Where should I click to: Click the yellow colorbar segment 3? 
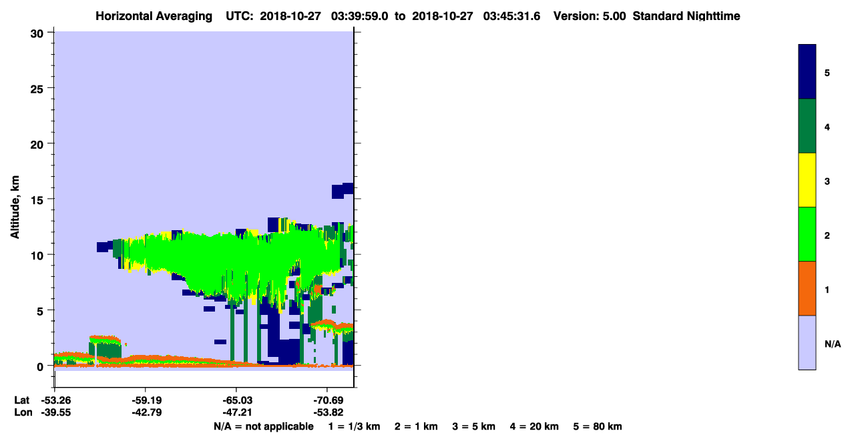[x=807, y=180]
